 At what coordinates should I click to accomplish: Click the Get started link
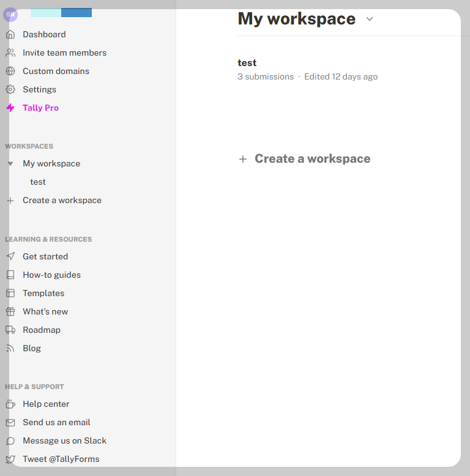tap(45, 256)
